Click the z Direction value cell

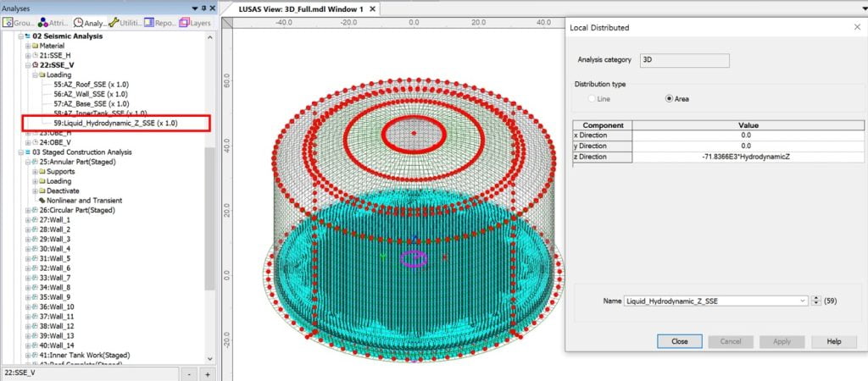click(x=744, y=157)
